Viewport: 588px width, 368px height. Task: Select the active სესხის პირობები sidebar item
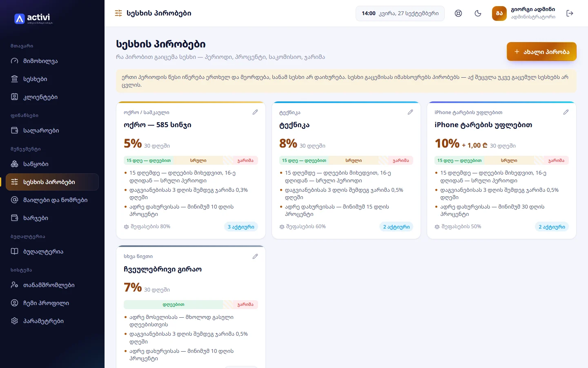tap(52, 182)
